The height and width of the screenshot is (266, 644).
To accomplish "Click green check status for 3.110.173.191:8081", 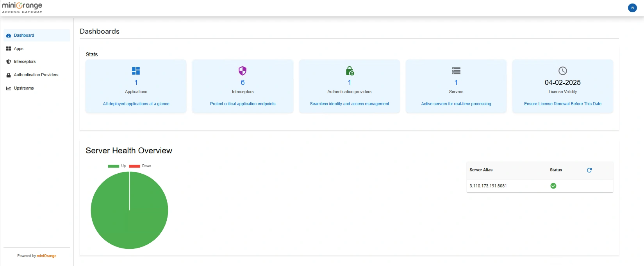I will (553, 186).
